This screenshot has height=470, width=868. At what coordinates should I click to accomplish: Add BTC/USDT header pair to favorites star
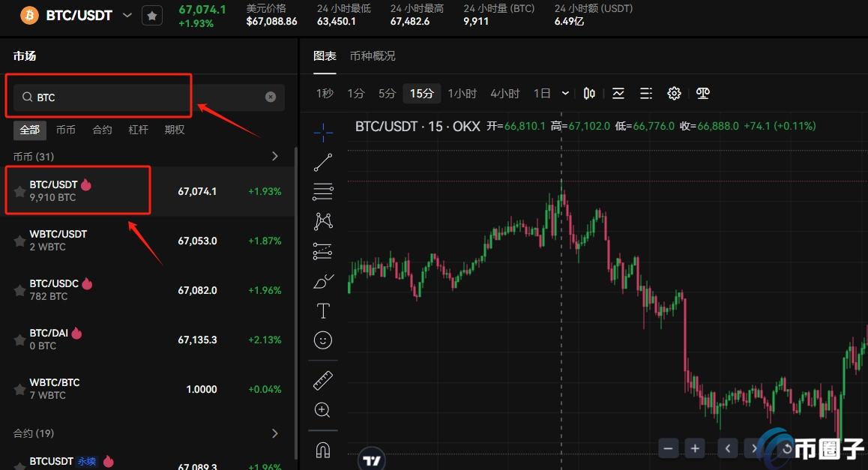coord(152,16)
